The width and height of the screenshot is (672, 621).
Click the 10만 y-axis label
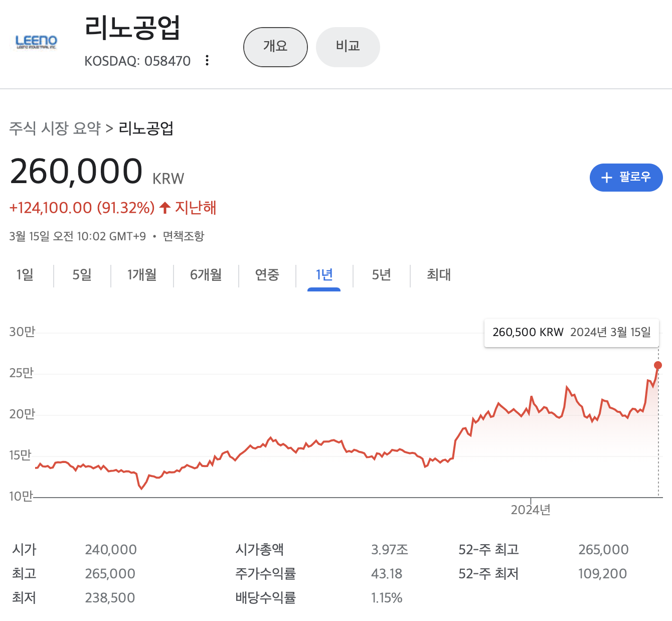21,496
